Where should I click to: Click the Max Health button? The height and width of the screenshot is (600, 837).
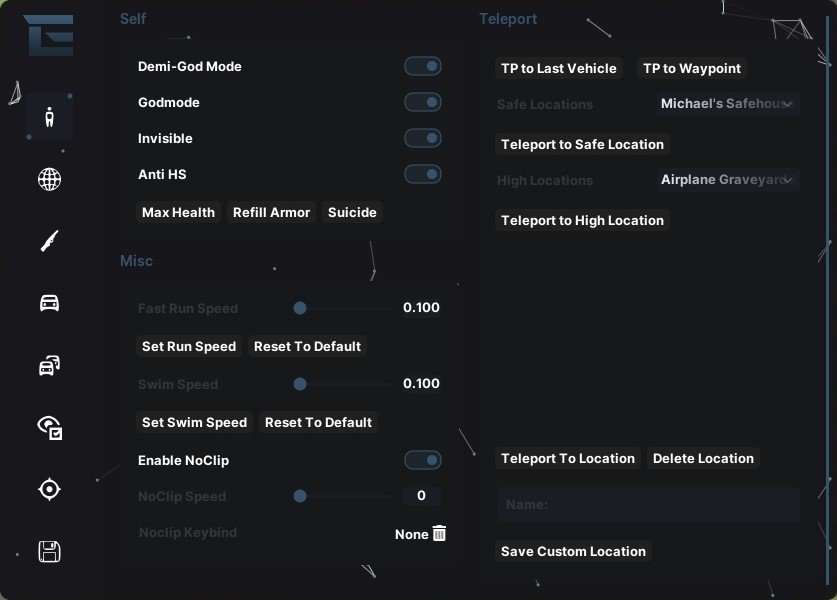[178, 212]
